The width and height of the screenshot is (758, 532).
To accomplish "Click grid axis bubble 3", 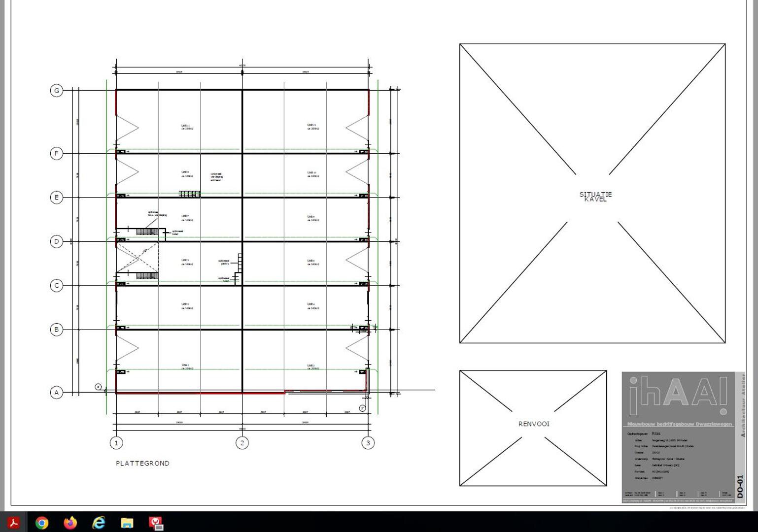I will coord(368,443).
